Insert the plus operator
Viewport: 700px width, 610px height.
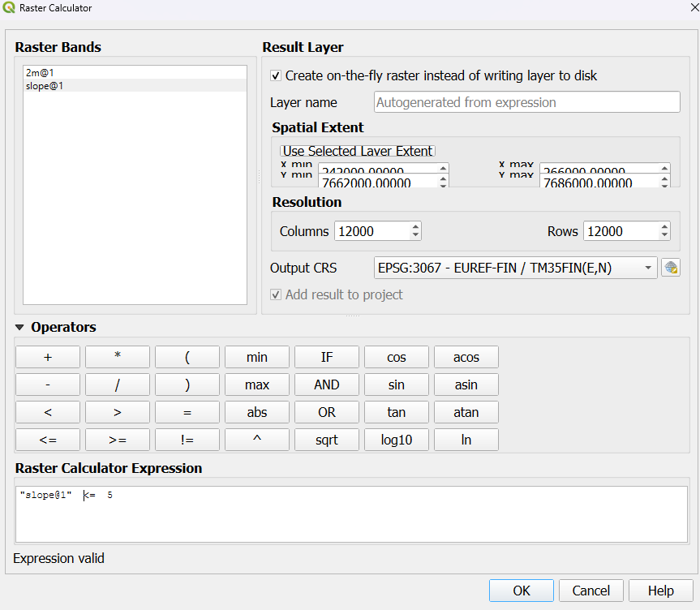click(48, 357)
